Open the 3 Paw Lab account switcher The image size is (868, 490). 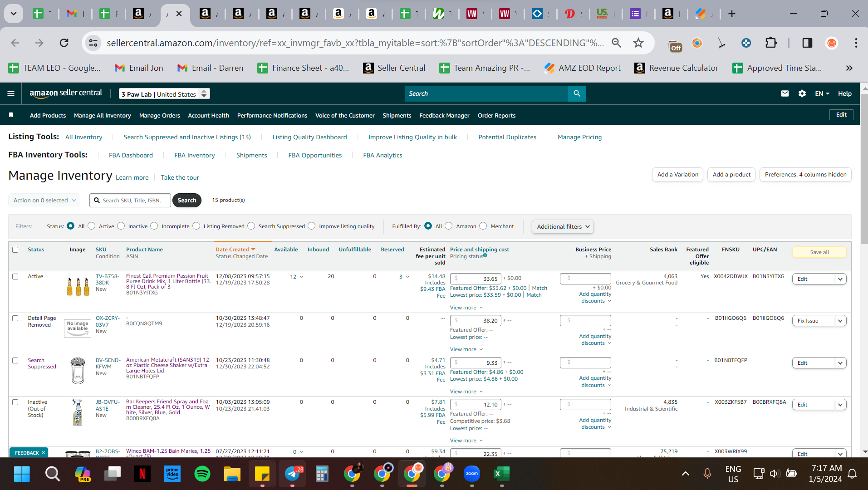pos(164,94)
